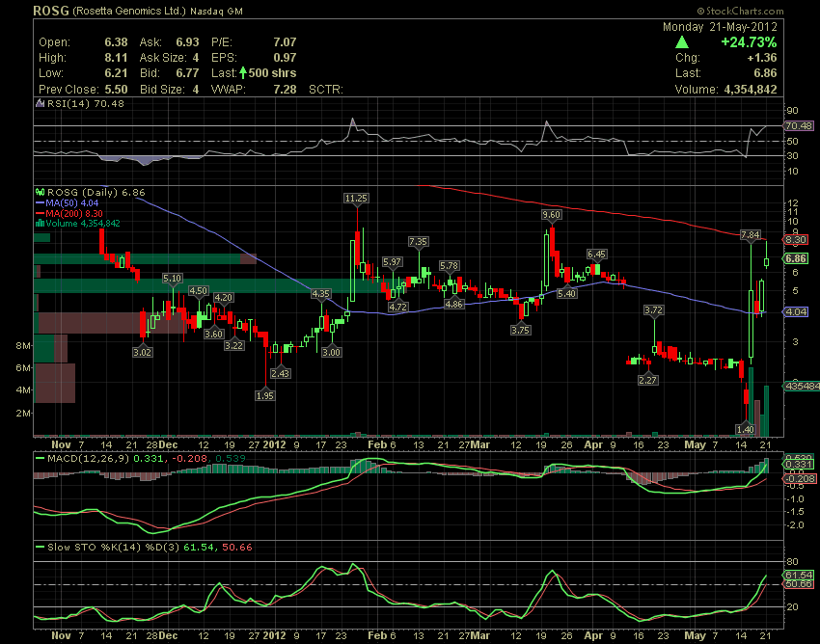Click the green up triangle beside +24.73%
The image size is (820, 644).
(682, 42)
